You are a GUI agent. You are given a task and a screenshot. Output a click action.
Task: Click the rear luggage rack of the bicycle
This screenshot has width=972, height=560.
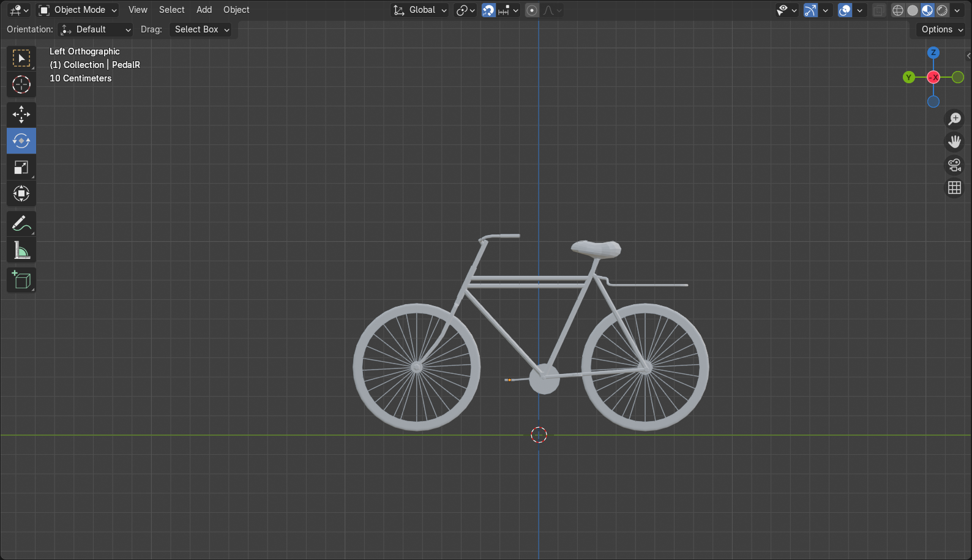pyautogui.click(x=649, y=285)
